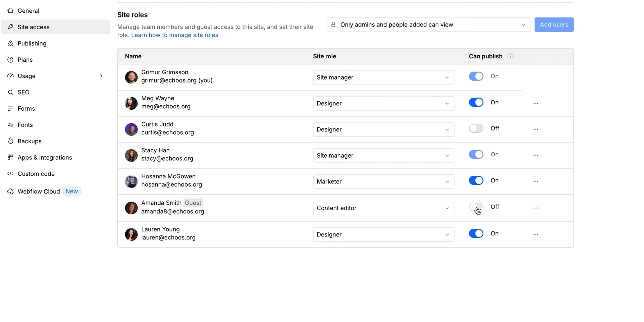Open Amanda Smith's Content editor dropdown
Screen dimensions: 644x322
(x=384, y=208)
